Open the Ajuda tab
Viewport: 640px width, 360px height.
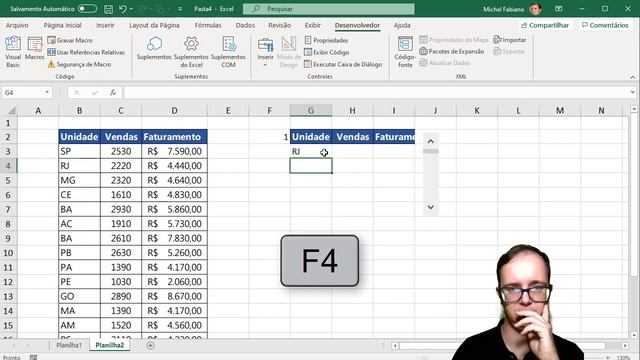click(x=402, y=25)
